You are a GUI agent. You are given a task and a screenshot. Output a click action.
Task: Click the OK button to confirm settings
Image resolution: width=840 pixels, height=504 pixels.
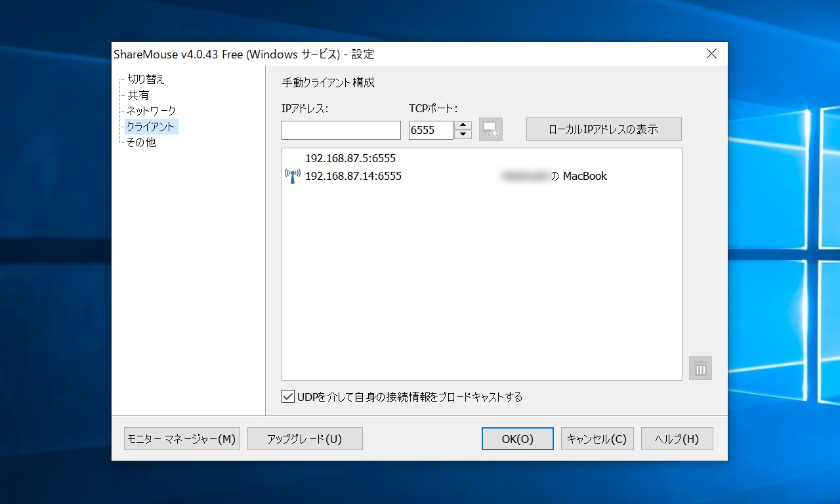tap(517, 438)
